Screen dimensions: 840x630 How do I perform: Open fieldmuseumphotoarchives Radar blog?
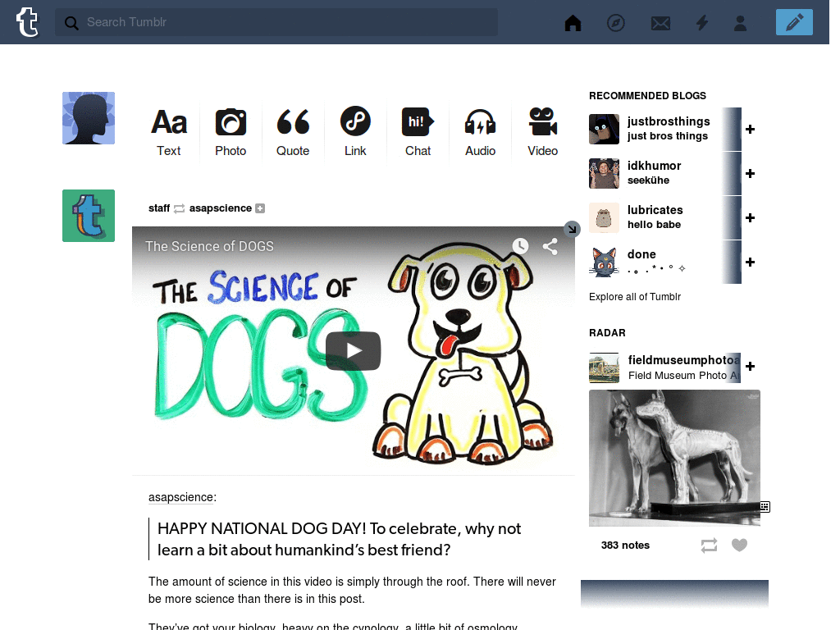(684, 360)
